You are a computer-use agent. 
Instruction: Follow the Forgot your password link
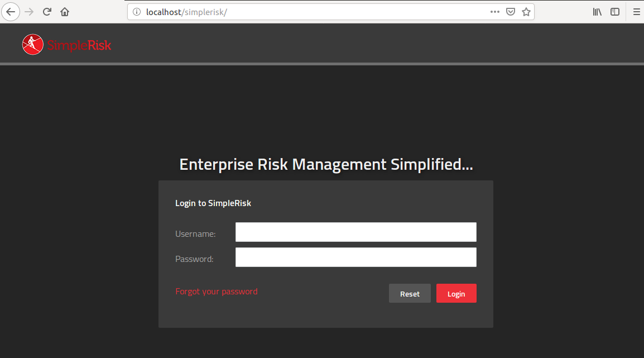pos(217,292)
